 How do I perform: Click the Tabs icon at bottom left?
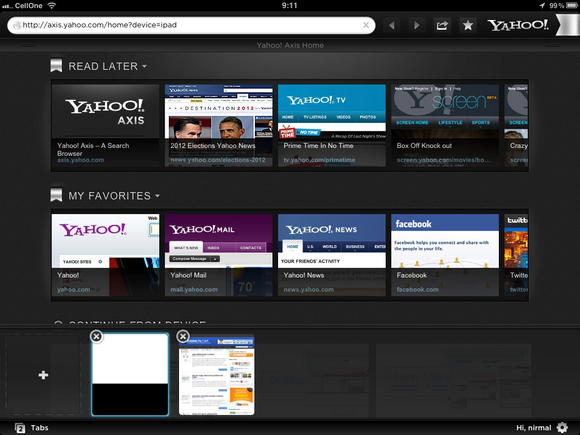[20, 428]
